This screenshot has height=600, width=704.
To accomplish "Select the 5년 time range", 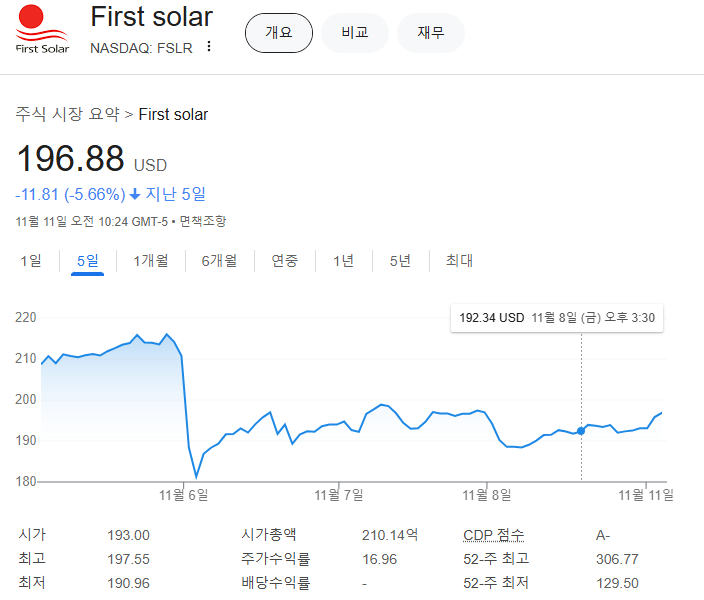I will (400, 260).
